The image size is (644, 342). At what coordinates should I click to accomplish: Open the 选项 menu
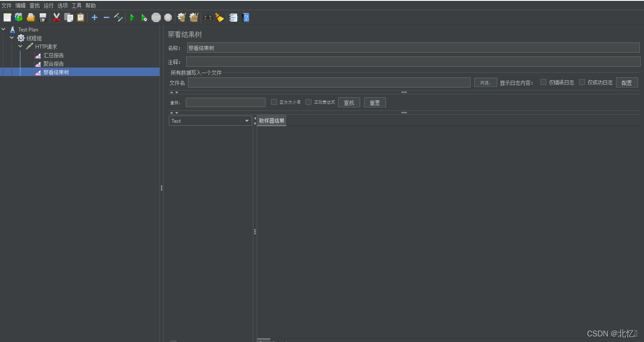coord(63,6)
